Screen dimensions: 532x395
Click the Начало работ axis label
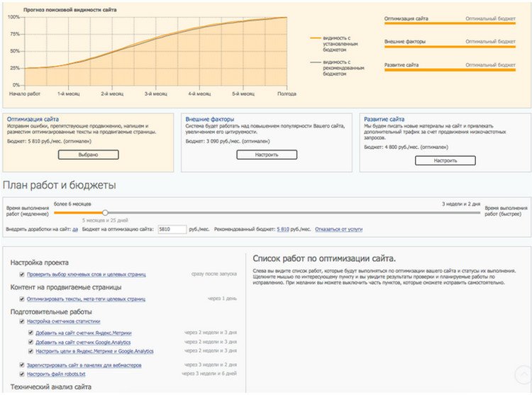[24, 94]
